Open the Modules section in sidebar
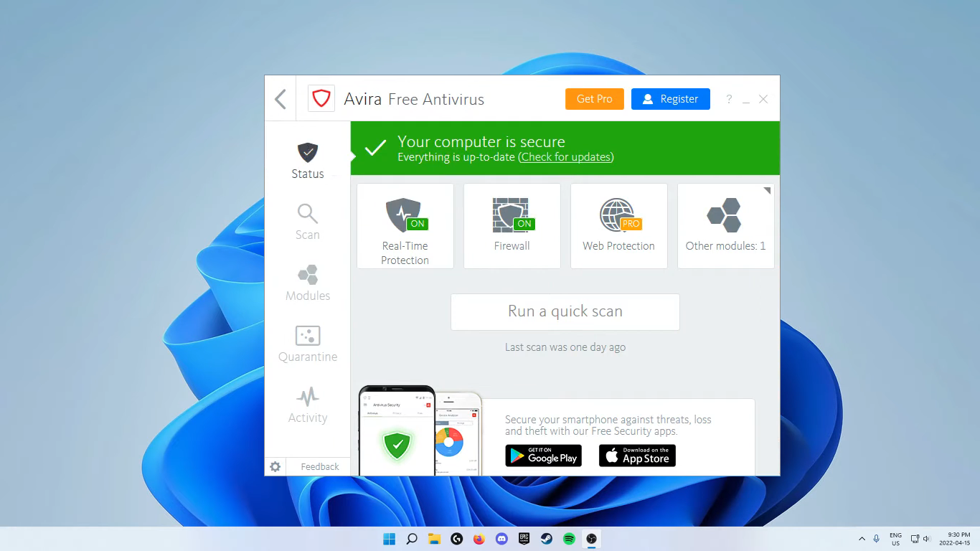This screenshot has height=551, width=980. (x=308, y=283)
